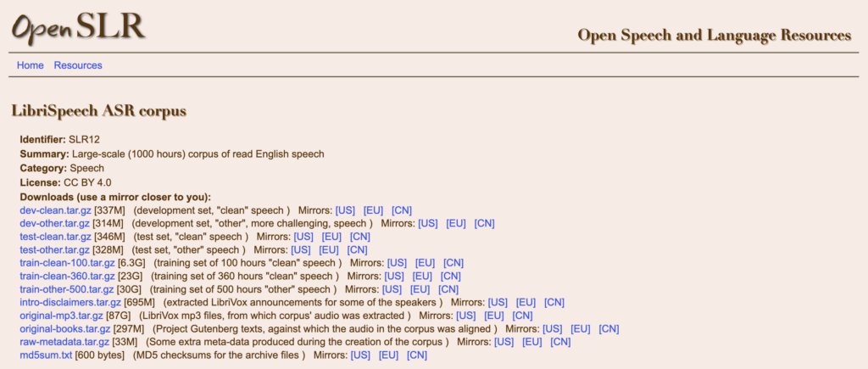Download intro-disclaimers.tar.gz file
This screenshot has width=868, height=369.
70,303
